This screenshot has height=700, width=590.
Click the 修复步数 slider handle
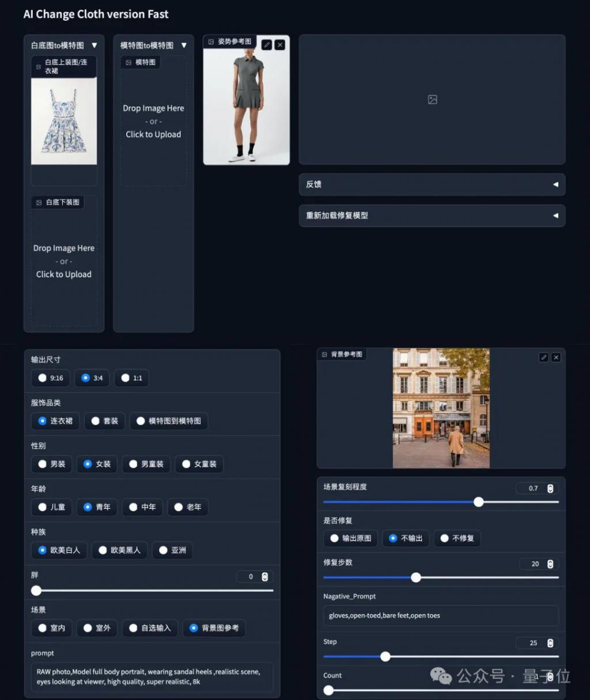pos(416,577)
